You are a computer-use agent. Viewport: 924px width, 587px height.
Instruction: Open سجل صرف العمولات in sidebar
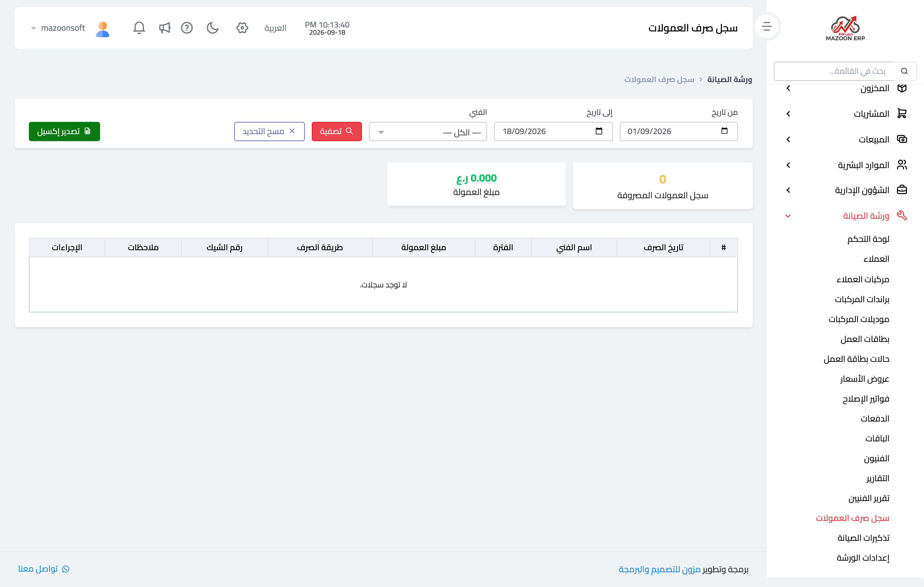[852, 518]
